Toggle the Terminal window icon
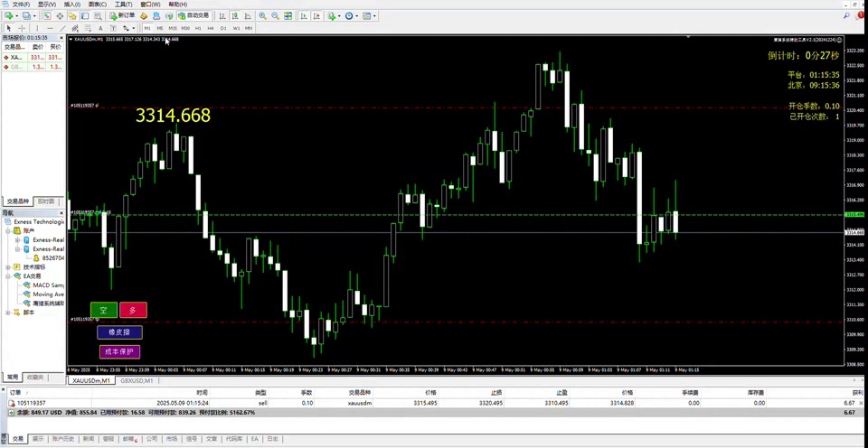The width and height of the screenshot is (868, 448). pos(85,16)
